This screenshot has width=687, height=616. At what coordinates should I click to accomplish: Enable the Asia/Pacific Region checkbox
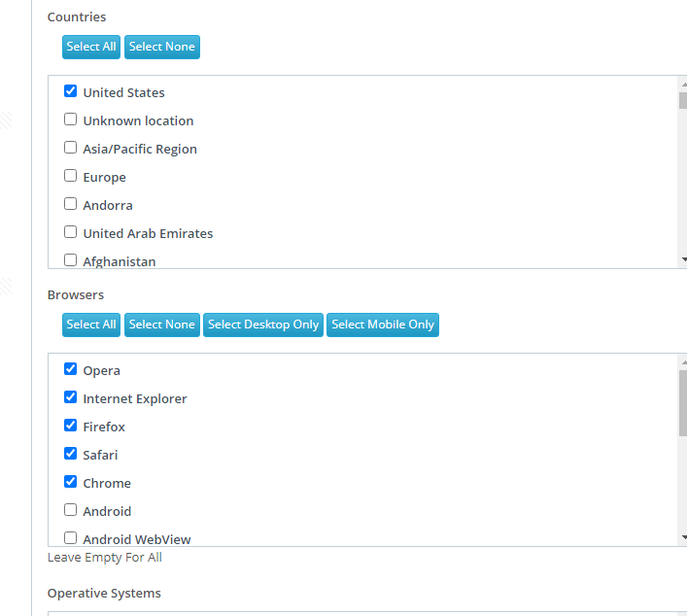point(70,148)
